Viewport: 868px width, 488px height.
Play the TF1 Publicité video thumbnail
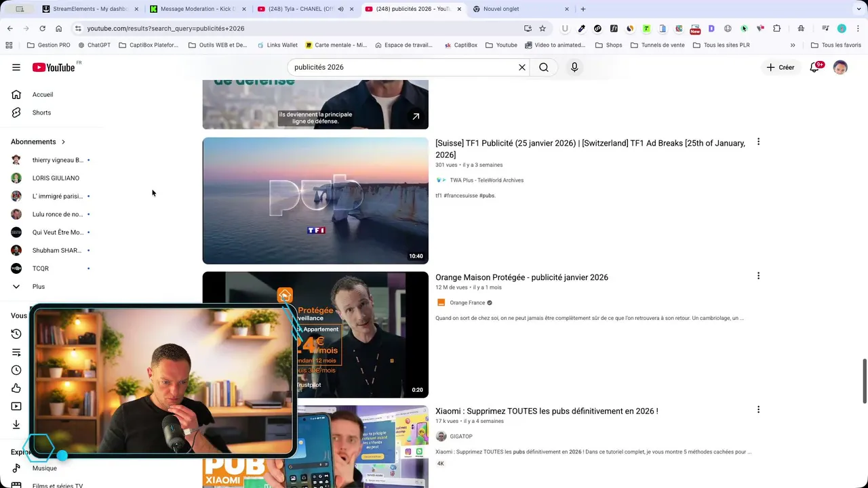(315, 201)
